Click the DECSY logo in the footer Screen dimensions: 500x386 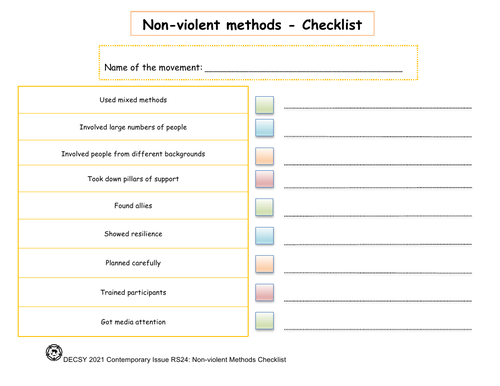[x=54, y=353]
